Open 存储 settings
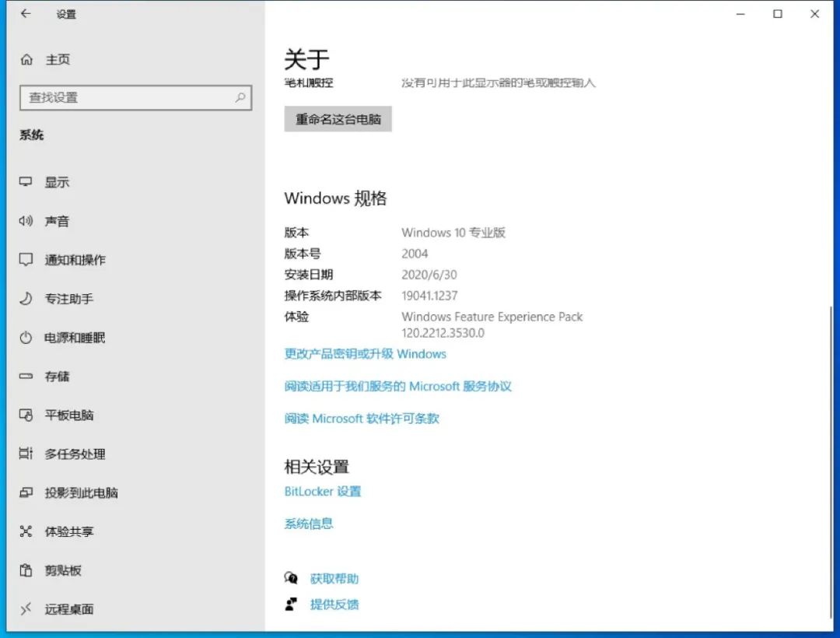Screen dimensions: 840x638 tap(56, 377)
